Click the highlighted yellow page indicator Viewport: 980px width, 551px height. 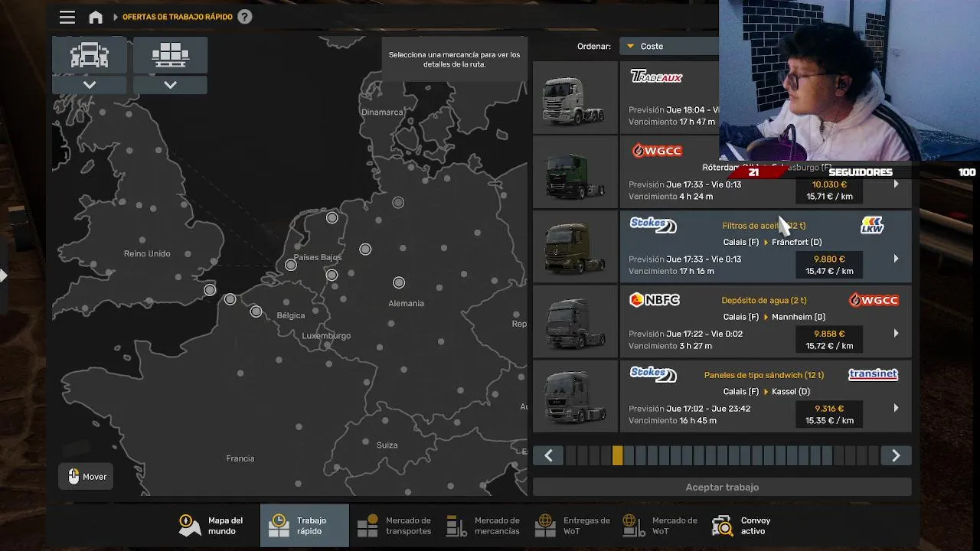pyautogui.click(x=617, y=456)
